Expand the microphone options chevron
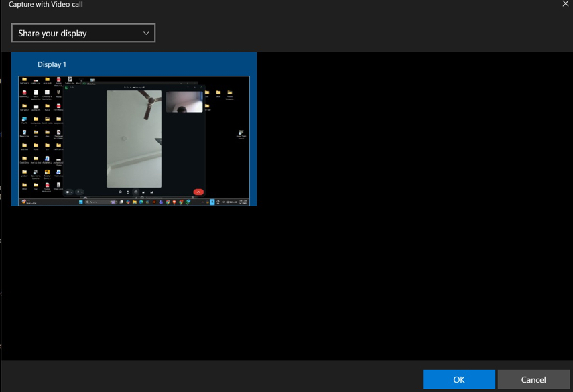Viewport: 573px width, 392px height. (x=81, y=192)
